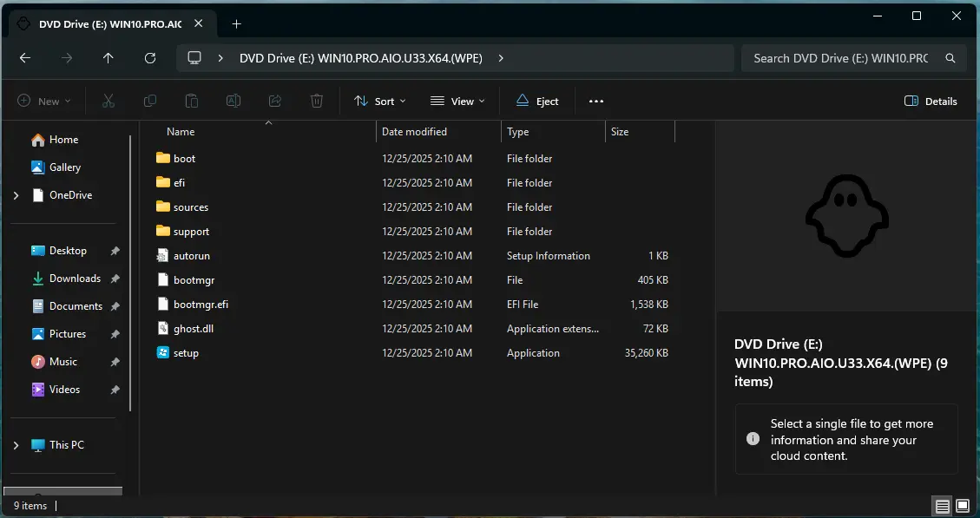The image size is (980, 518).
Task: Click the Copy icon in toolbar
Action: pos(150,101)
